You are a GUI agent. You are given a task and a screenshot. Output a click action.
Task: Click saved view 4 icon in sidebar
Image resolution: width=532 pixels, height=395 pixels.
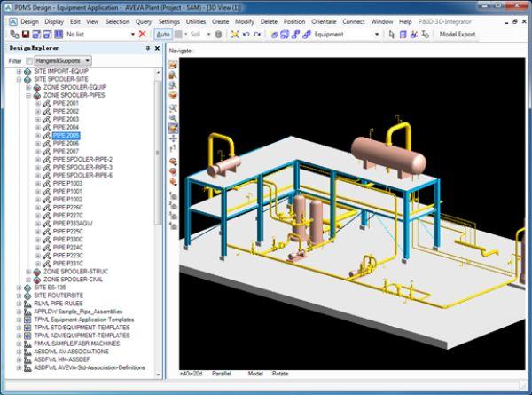[173, 225]
